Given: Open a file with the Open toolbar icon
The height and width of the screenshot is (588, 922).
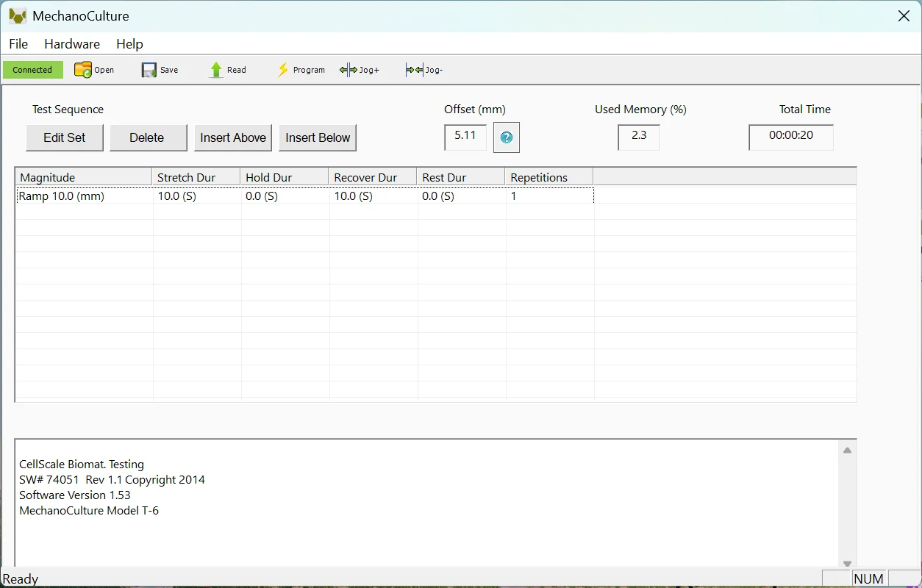Looking at the screenshot, I should point(83,70).
